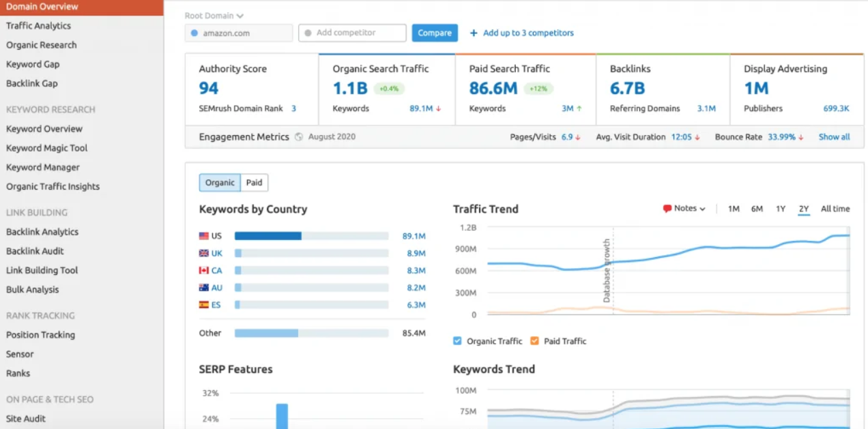Switch to the Paid toggle

[254, 183]
